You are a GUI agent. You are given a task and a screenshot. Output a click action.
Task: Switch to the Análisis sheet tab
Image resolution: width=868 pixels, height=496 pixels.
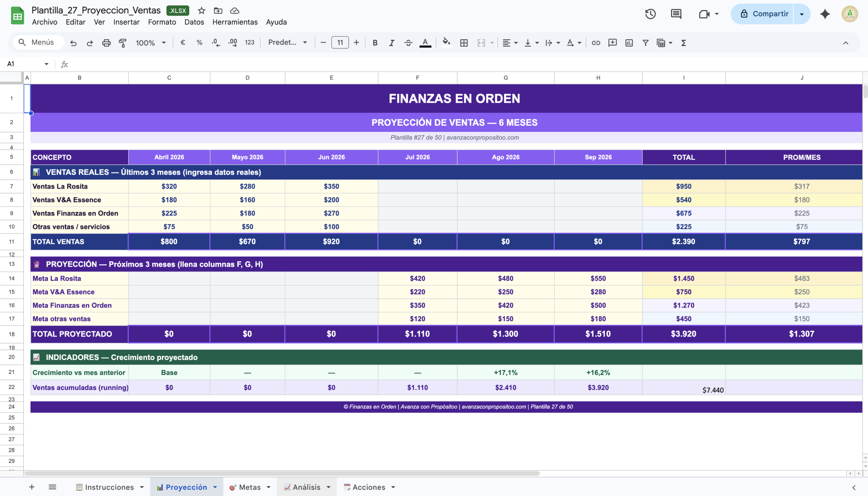(x=306, y=487)
